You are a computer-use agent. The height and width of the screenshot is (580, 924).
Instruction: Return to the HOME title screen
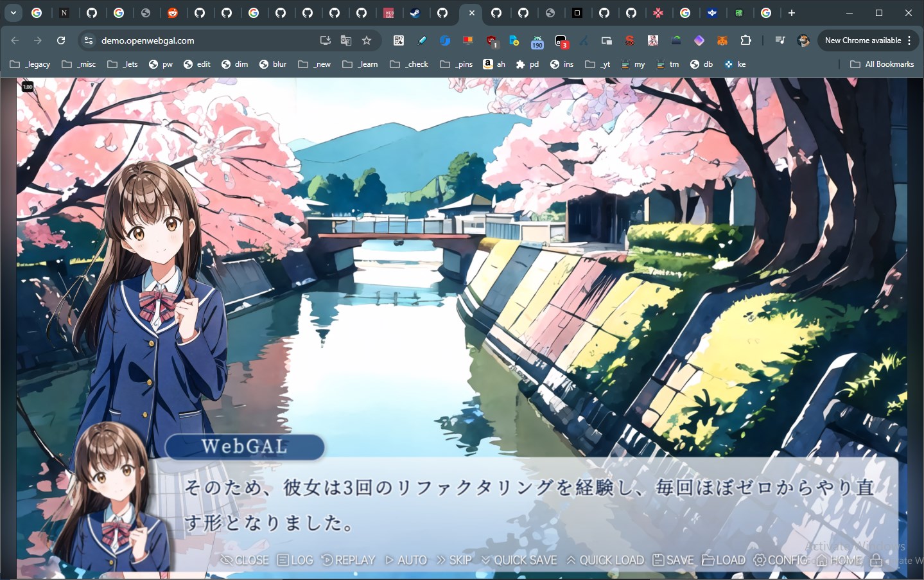pos(839,560)
